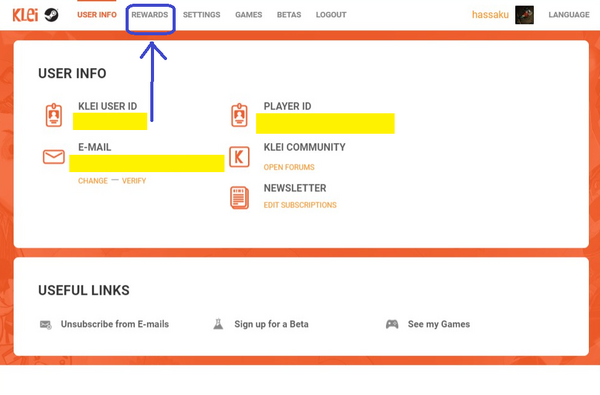Go to the Games tab
Viewport: 600px width, 395px height.
pyautogui.click(x=249, y=15)
